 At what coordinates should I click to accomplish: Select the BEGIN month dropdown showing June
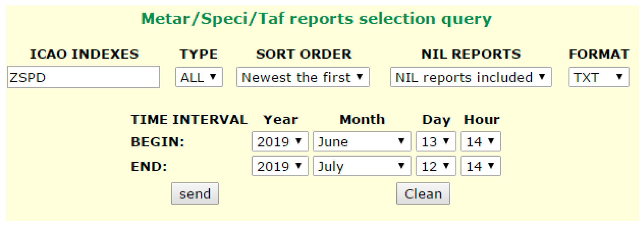point(362,141)
